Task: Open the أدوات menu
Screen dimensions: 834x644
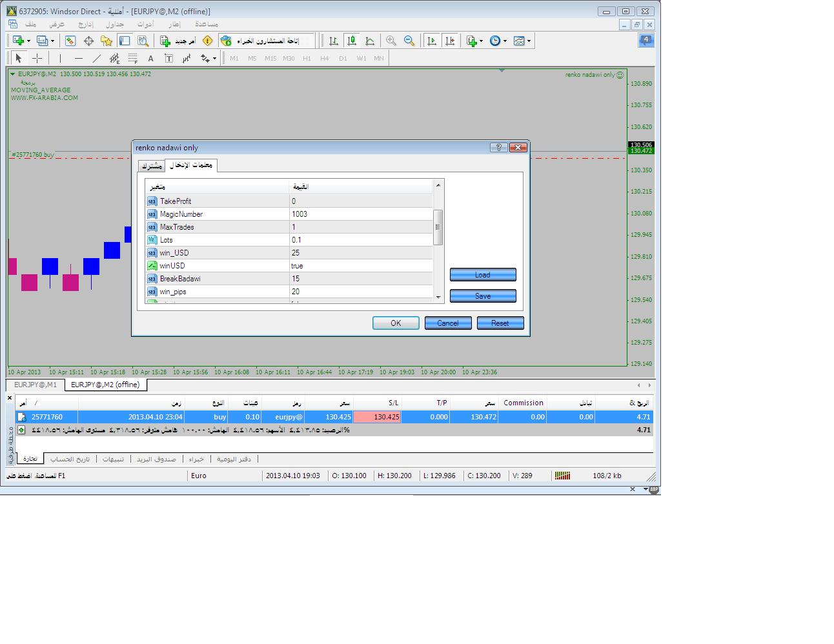Action: (x=145, y=25)
